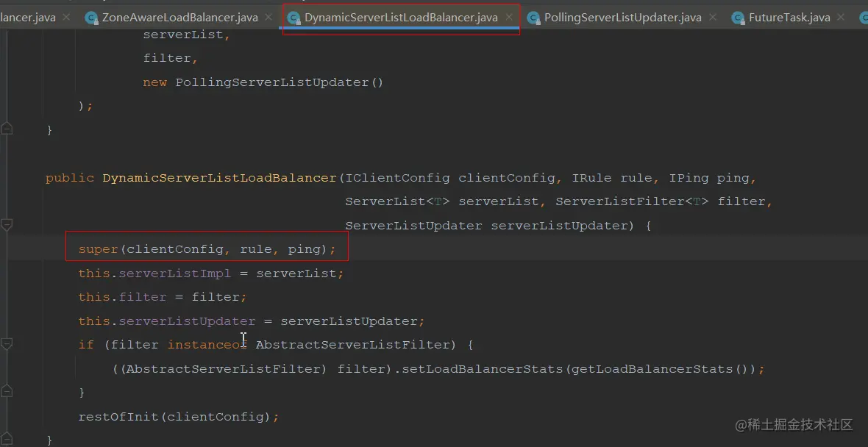
Task: Click fold end marker beside closing brace after PollingServerListUpdater
Action: point(7,129)
